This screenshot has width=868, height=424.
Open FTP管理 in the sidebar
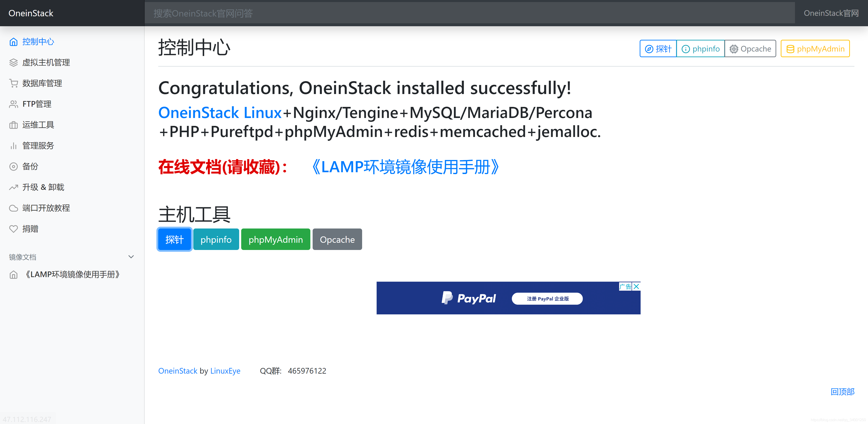(37, 104)
